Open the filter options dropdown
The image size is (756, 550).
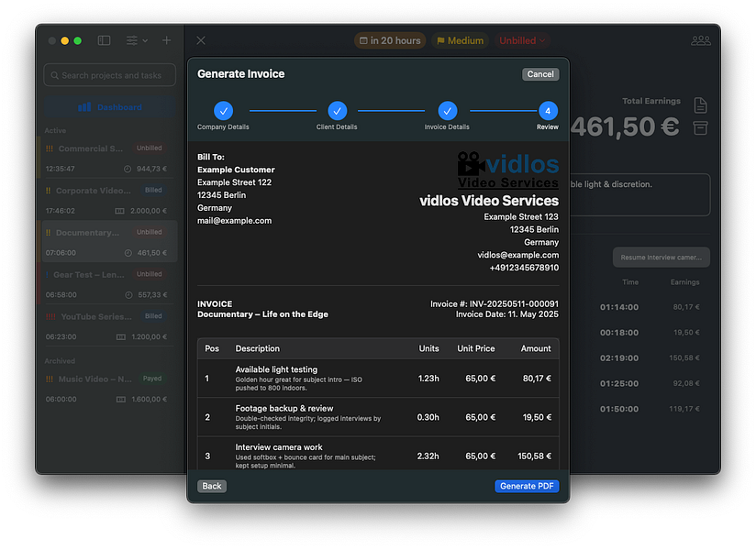[x=137, y=40]
